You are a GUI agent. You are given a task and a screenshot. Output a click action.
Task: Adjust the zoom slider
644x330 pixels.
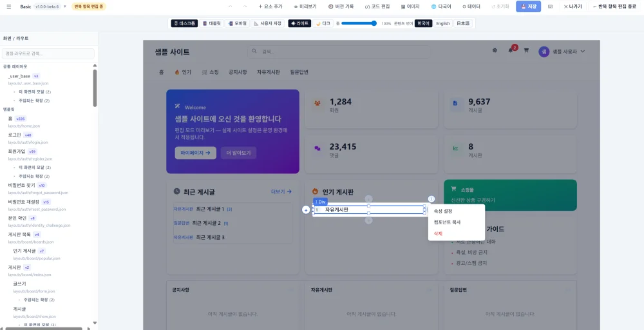point(359,23)
